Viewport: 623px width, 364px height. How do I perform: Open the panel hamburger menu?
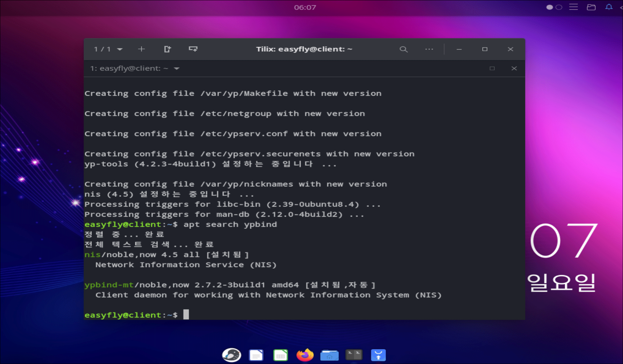pos(573,7)
